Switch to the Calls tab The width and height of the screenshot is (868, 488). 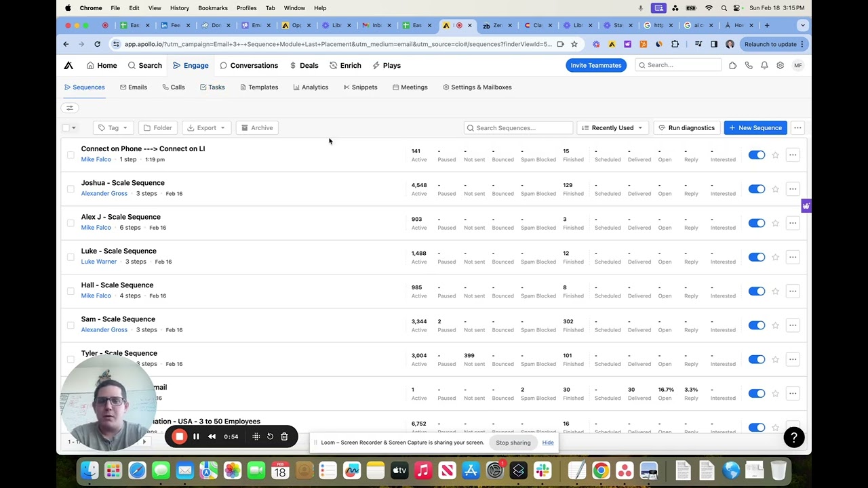pos(174,87)
